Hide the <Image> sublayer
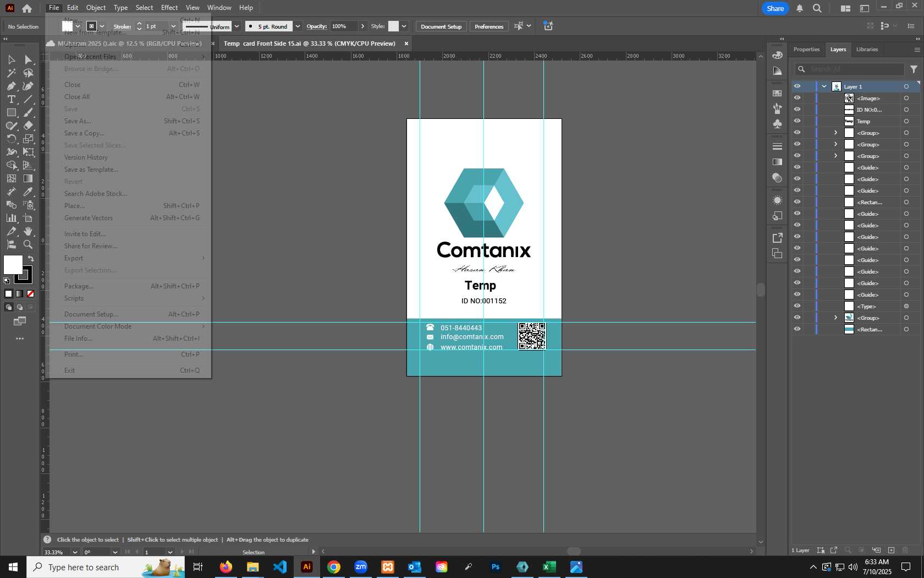Viewport: 924px width, 578px height. pyautogui.click(x=797, y=98)
